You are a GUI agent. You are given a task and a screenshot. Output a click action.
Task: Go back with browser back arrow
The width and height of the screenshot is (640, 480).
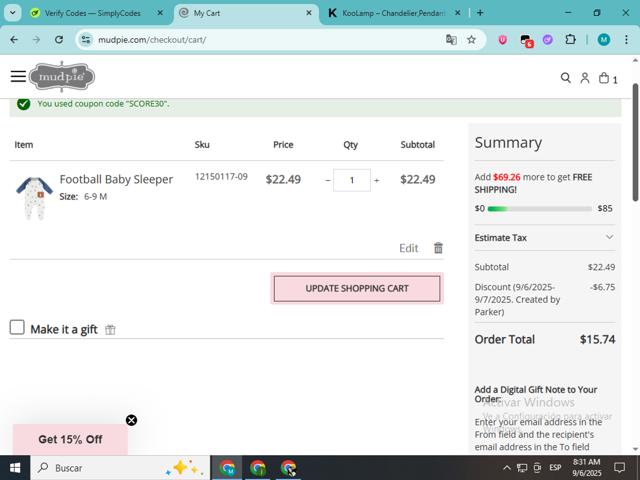14,40
